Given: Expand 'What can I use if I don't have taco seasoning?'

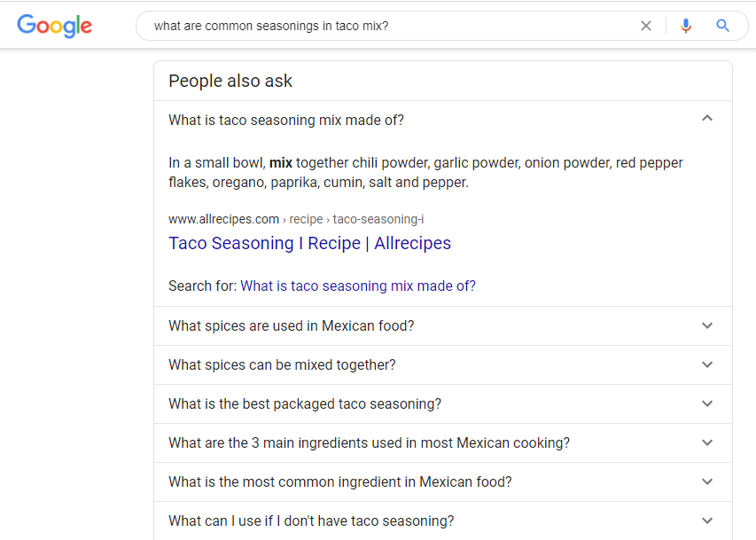Looking at the screenshot, I should coord(311,520).
